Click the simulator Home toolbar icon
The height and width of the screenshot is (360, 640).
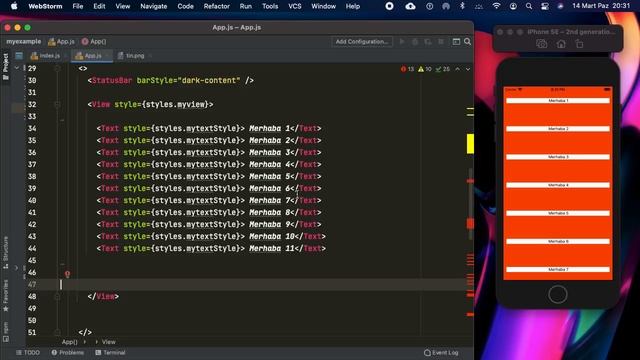coord(561,44)
